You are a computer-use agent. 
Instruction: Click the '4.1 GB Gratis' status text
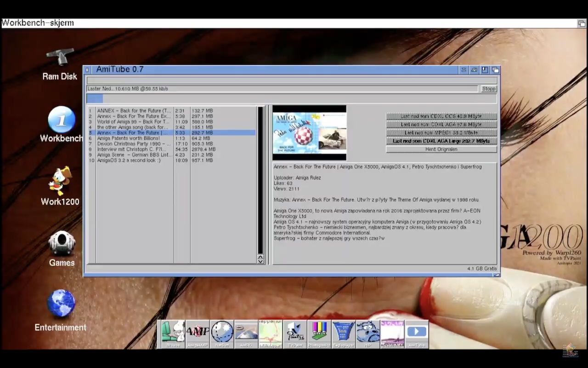pyautogui.click(x=482, y=269)
